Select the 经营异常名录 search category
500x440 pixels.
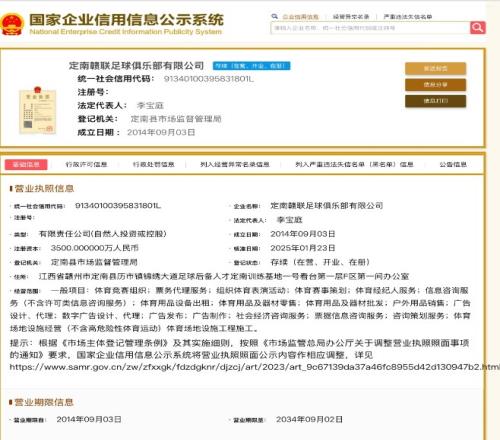coord(351,17)
